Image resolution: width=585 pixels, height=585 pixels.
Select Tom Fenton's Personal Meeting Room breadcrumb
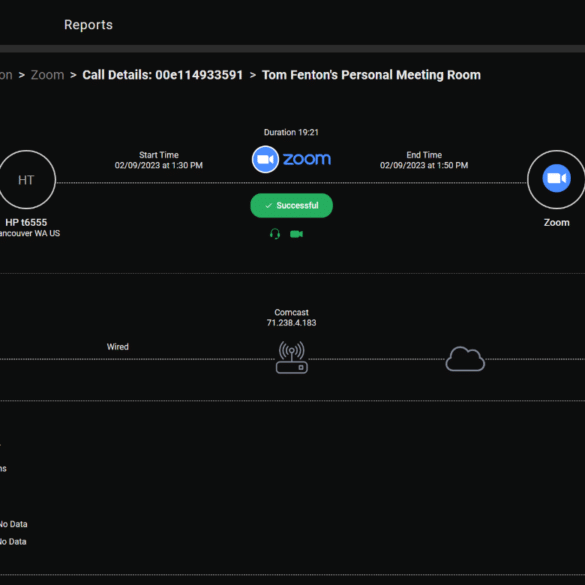coord(371,75)
